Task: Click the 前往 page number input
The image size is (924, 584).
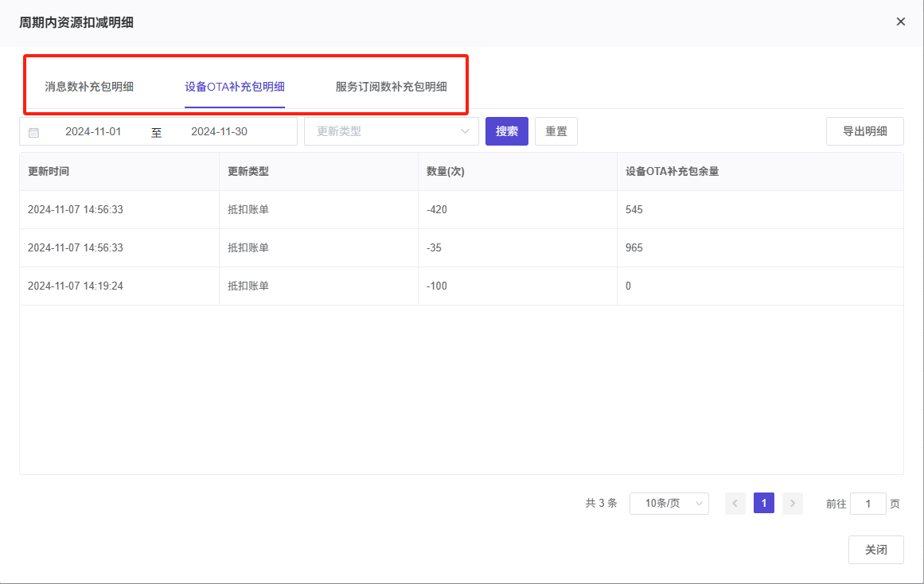Action: coord(868,504)
